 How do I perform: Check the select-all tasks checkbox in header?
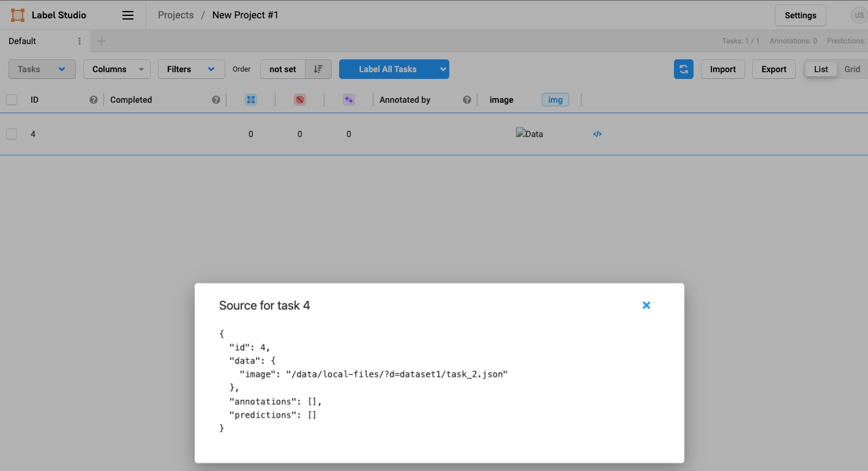pyautogui.click(x=11, y=99)
